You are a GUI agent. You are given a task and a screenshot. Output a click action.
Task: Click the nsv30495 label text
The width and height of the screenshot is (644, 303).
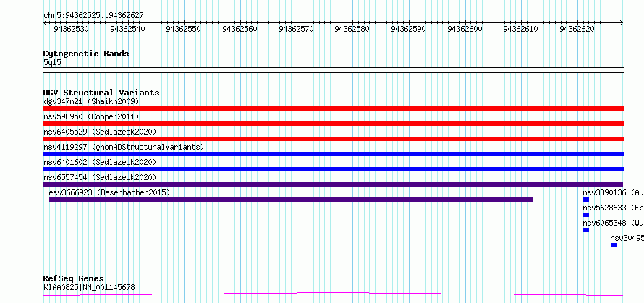coord(627,238)
